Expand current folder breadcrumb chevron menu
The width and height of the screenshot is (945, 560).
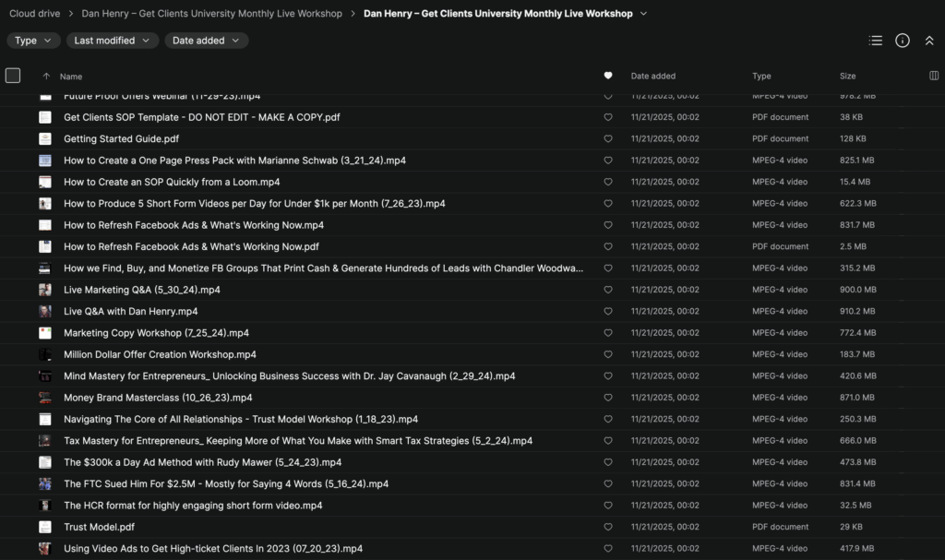point(643,14)
